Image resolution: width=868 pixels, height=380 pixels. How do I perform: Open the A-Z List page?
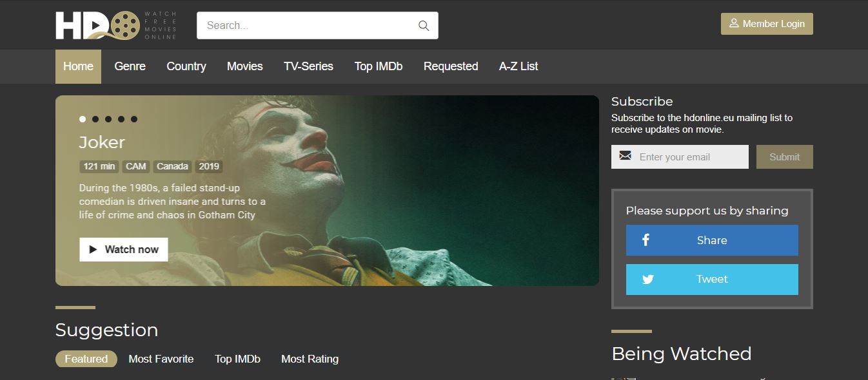518,66
